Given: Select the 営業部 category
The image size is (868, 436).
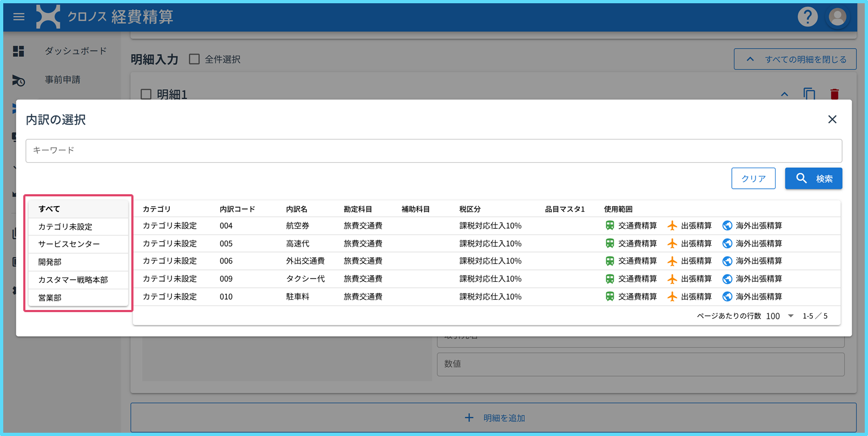Looking at the screenshot, I should pyautogui.click(x=50, y=298).
